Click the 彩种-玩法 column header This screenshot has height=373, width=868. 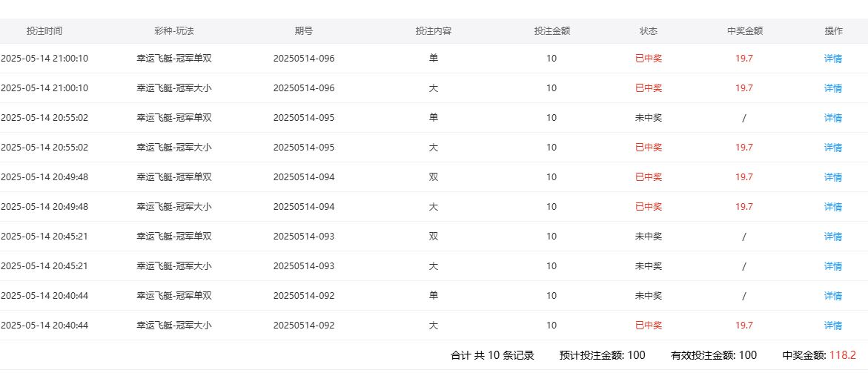click(x=174, y=31)
